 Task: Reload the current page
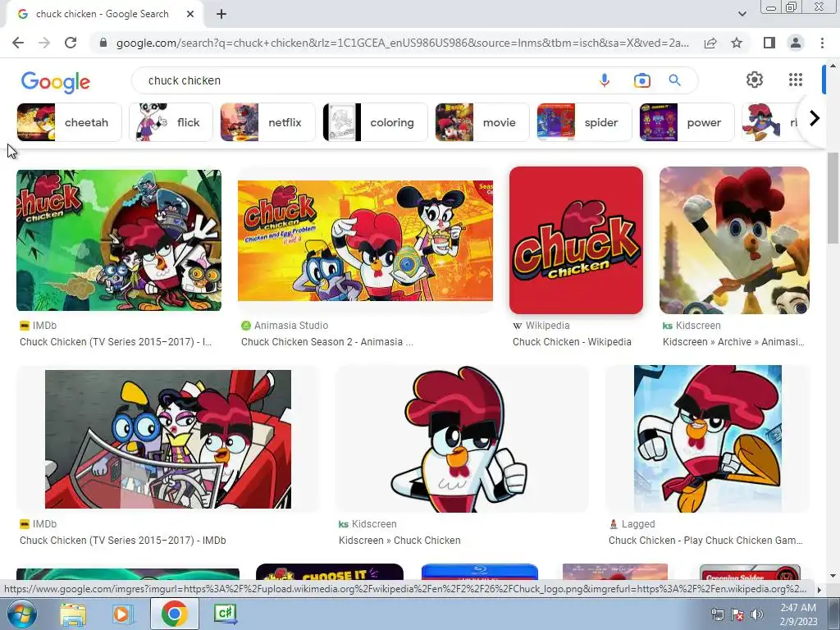point(71,43)
